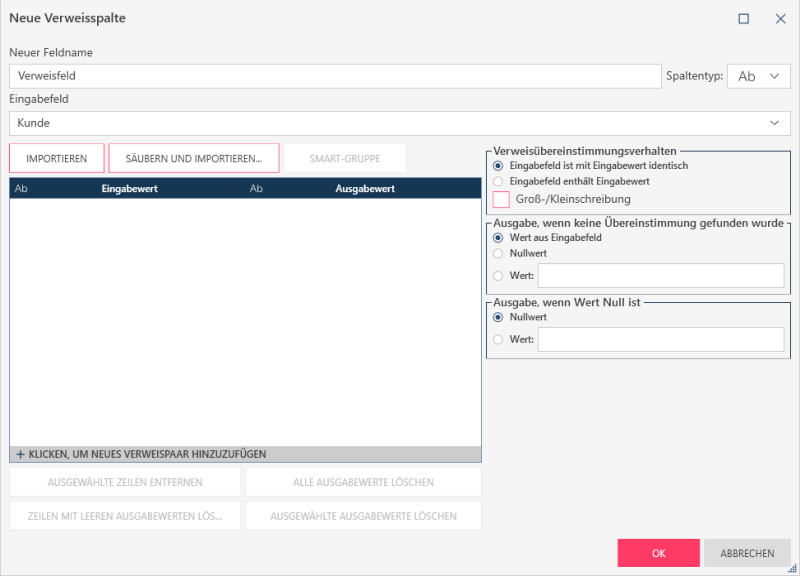Grab the resize grip at dialog corner
The width and height of the screenshot is (800, 576).
tap(792, 569)
